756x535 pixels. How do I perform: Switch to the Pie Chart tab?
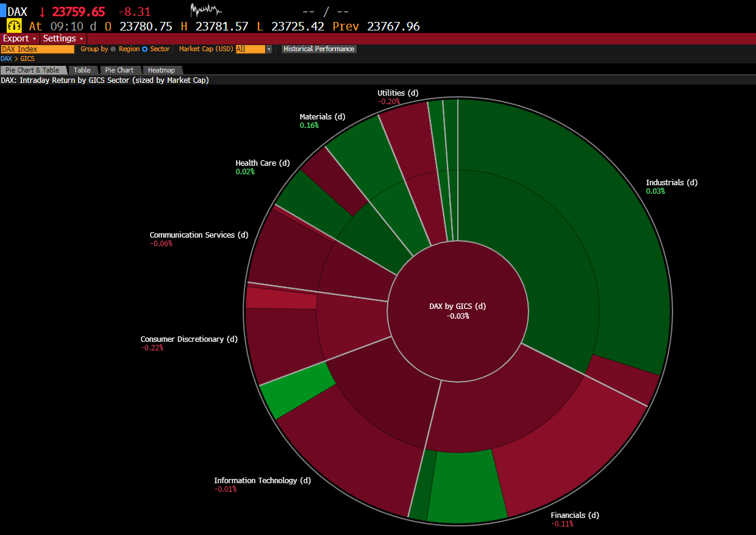[x=119, y=70]
